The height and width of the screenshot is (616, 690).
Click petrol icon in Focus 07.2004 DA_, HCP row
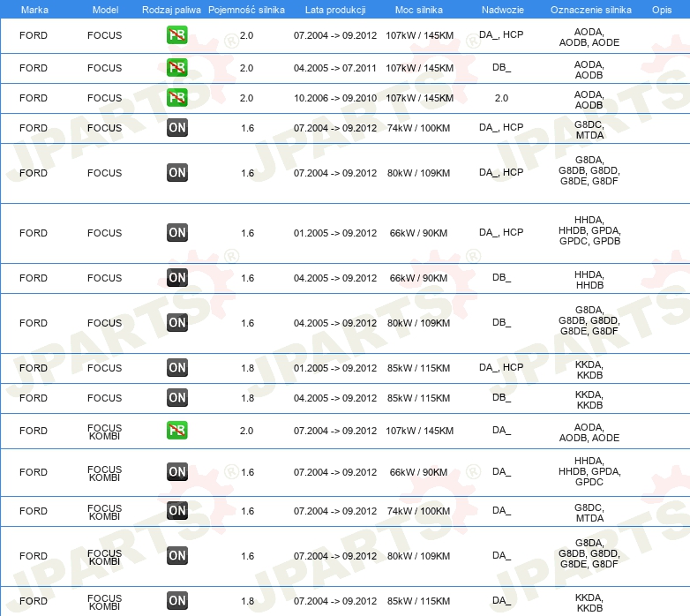click(x=176, y=35)
